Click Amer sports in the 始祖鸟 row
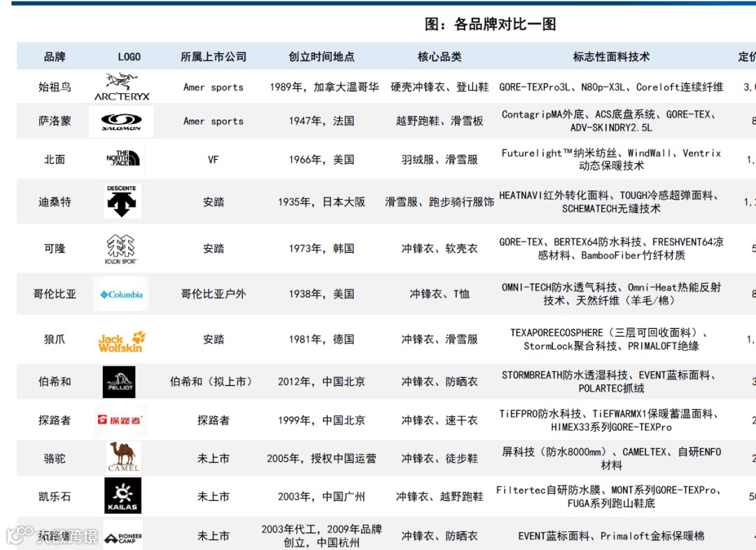This screenshot has height=550, width=756. pos(213,88)
